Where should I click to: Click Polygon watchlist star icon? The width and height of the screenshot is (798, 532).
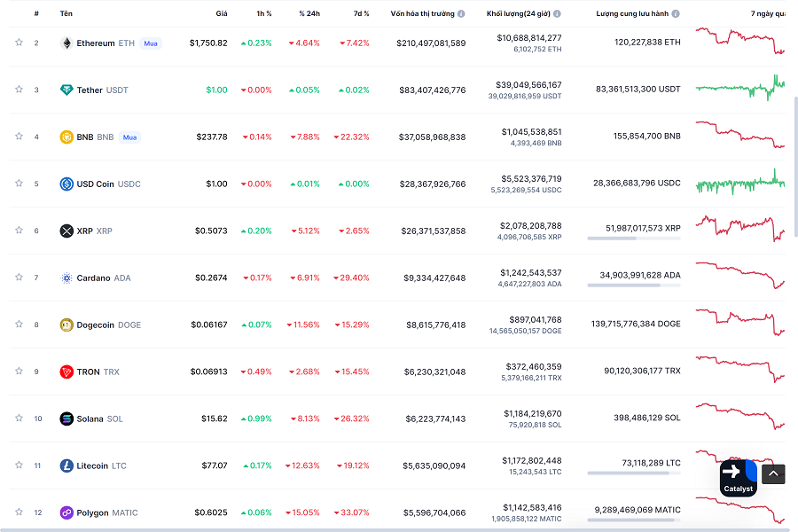tap(19, 512)
